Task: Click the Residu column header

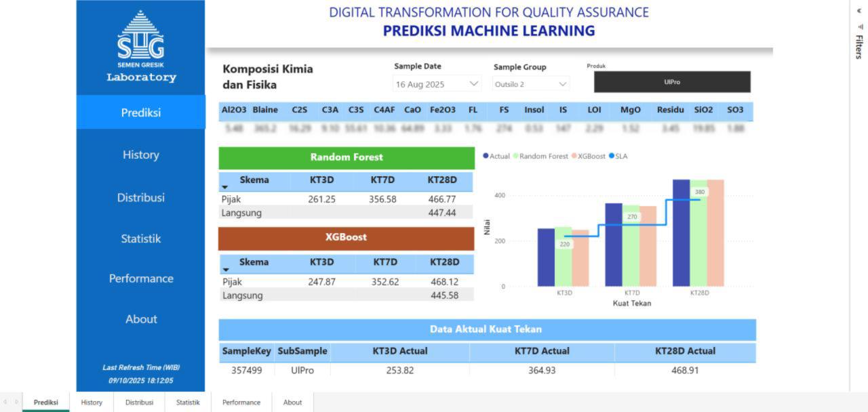Action: pyautogui.click(x=670, y=110)
